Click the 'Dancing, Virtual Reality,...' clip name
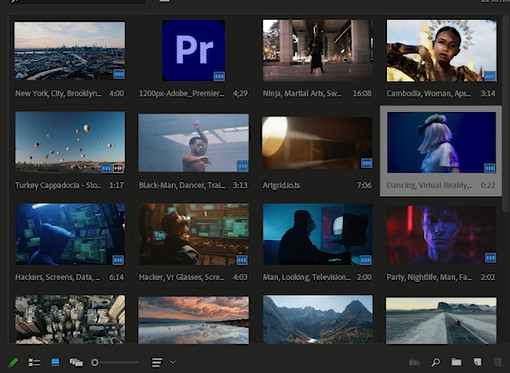Screen dimensions: 510x373 pos(429,185)
